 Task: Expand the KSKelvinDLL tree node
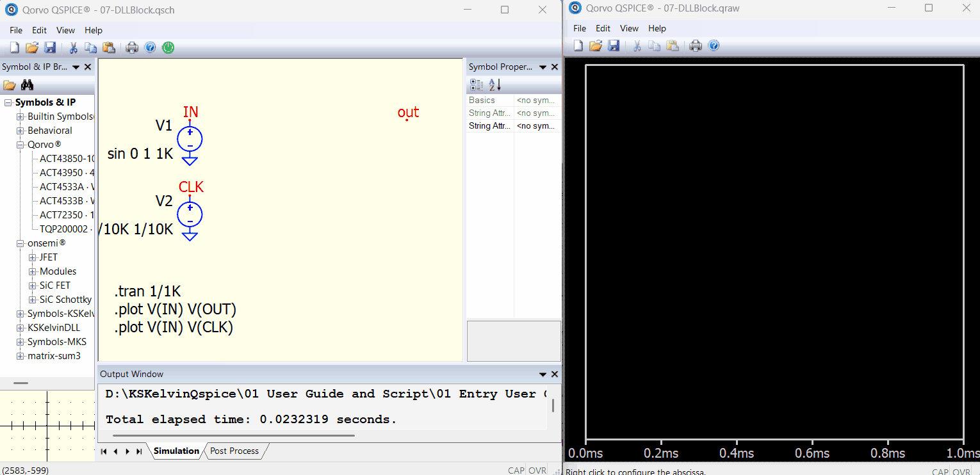[x=20, y=328]
